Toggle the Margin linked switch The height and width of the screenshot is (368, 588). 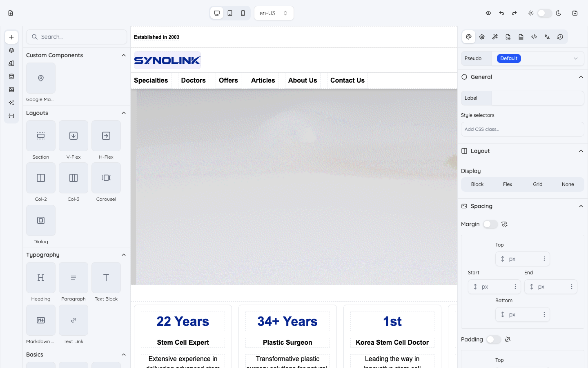490,224
